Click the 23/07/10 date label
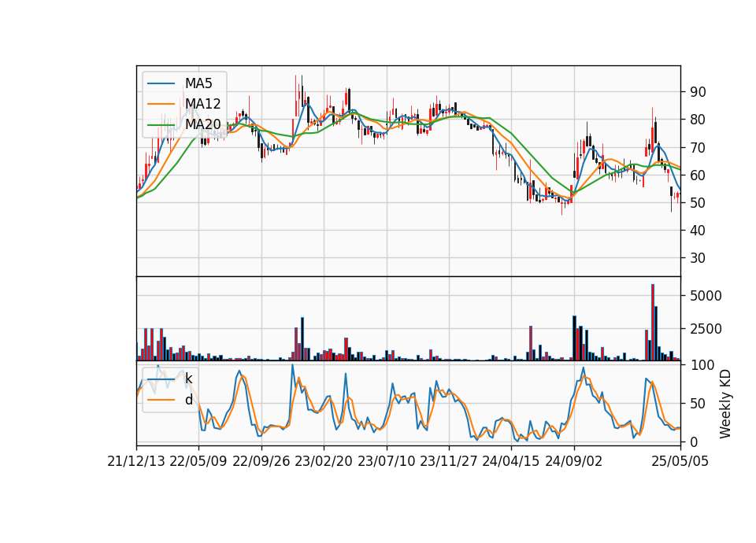 point(386,461)
